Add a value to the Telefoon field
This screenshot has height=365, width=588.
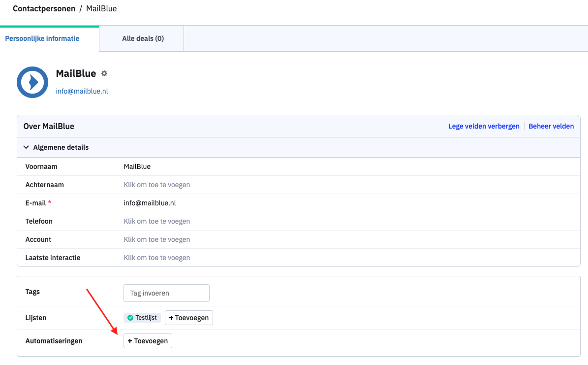coord(157,221)
